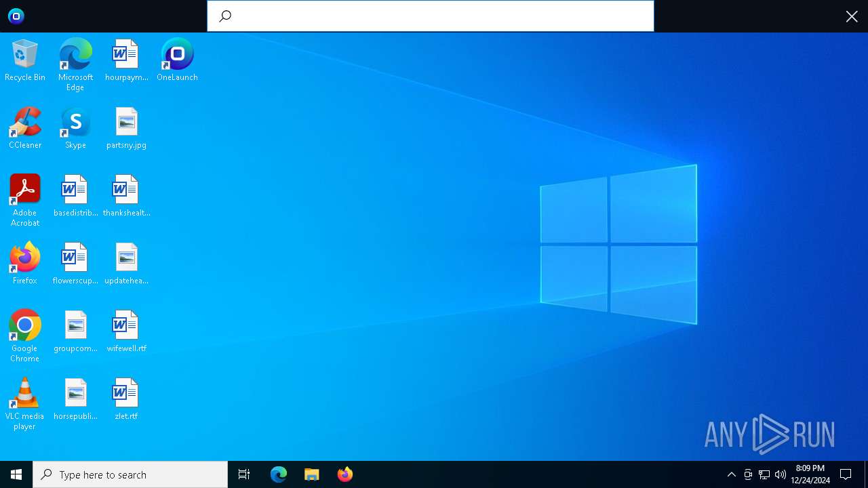Screen dimensions: 868x488
Task: Select the flowerscup... Word document
Action: point(75,263)
